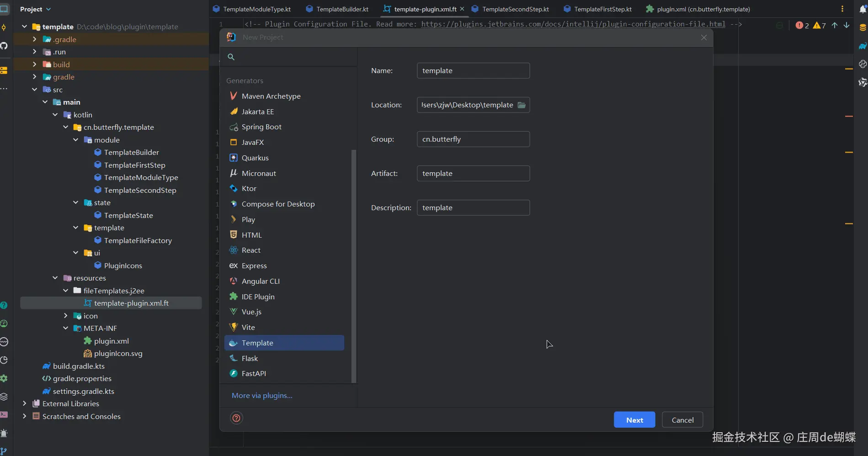Open editor tabs more options menu
The height and width of the screenshot is (456, 868).
842,9
